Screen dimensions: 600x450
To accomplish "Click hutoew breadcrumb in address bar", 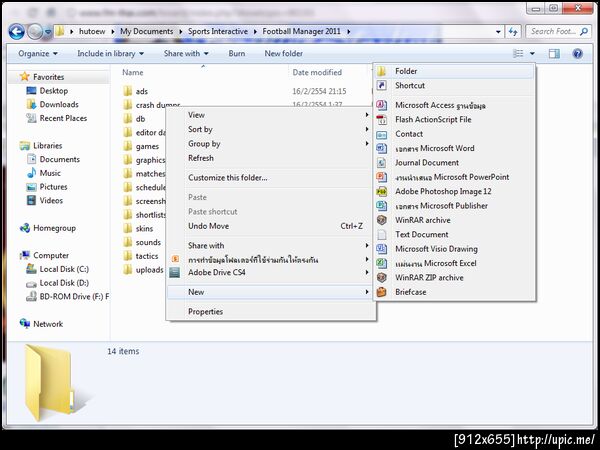I will (92, 31).
